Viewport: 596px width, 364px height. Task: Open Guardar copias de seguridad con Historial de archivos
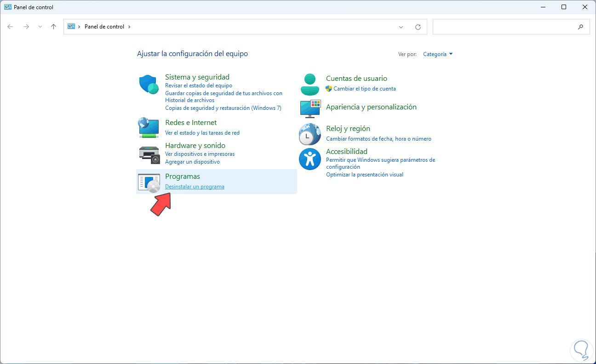223,97
